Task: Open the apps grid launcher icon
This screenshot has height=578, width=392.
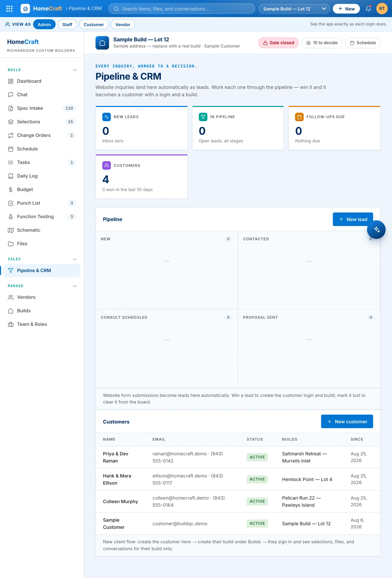Action: click(9, 9)
